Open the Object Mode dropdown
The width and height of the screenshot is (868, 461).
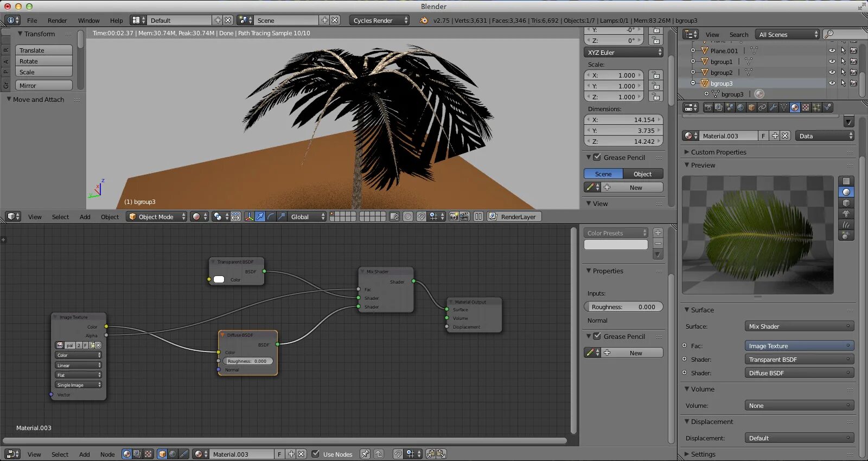[156, 216]
